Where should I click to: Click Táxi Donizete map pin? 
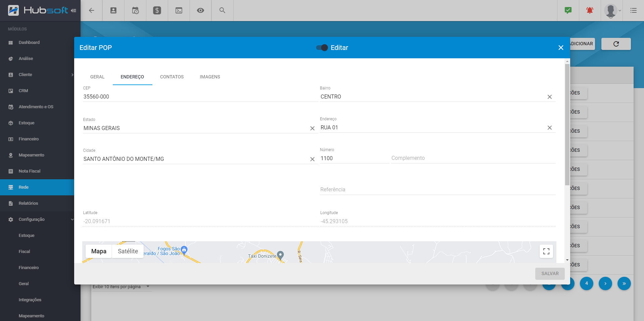tap(281, 255)
